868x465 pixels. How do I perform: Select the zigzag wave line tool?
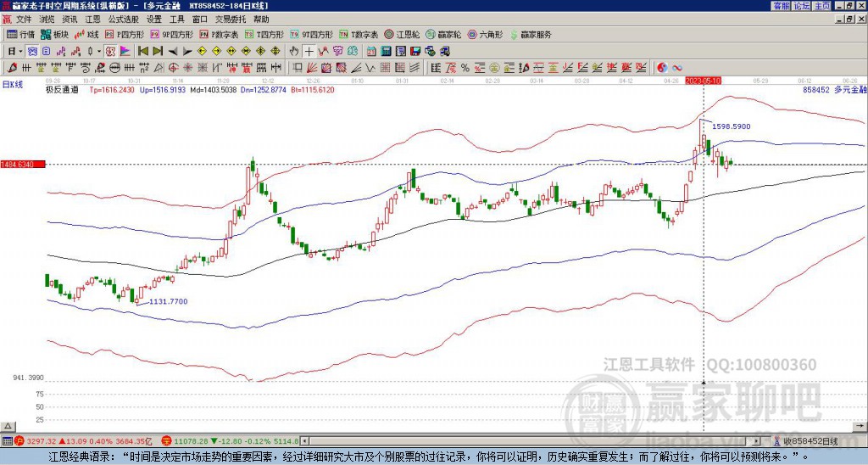click(370, 68)
